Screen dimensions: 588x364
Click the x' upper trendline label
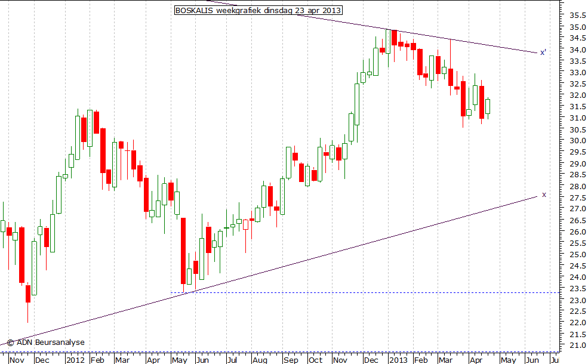click(543, 53)
